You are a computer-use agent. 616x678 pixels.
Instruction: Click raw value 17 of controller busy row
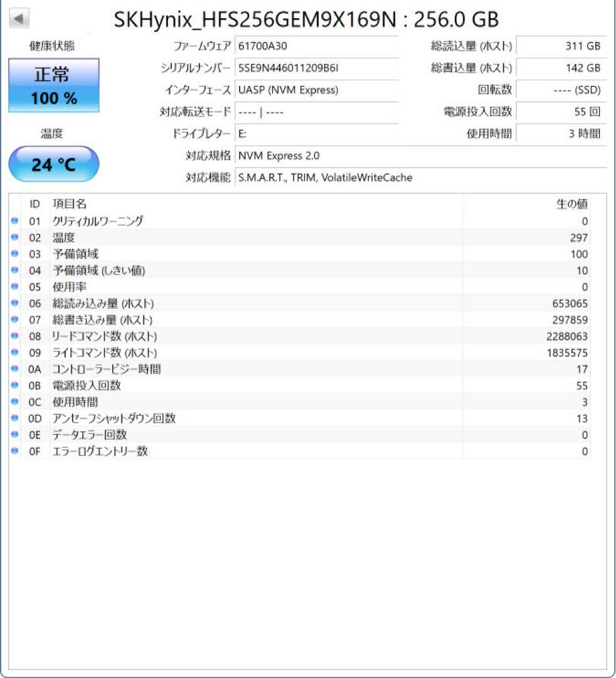tap(582, 369)
